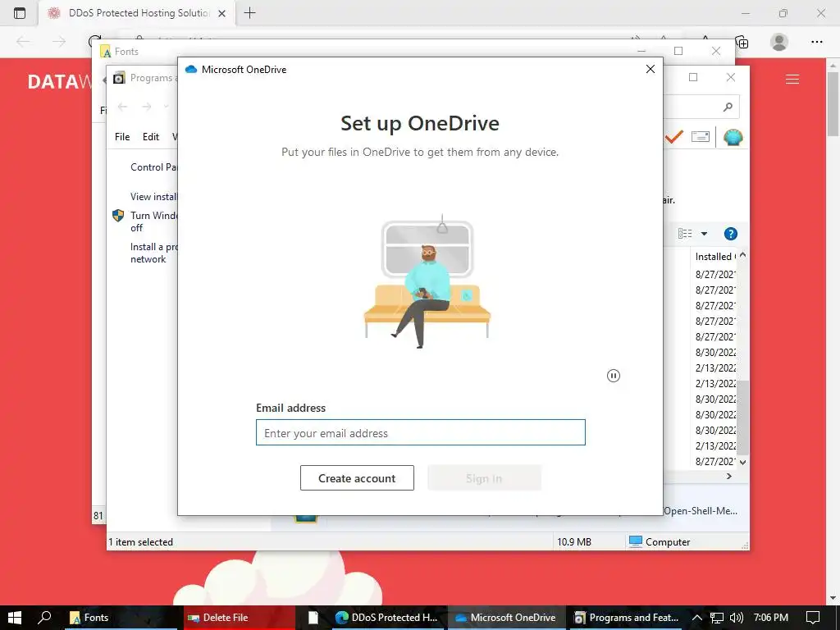Open the Windows Start menu
Image resolution: width=840 pixels, height=630 pixels.
[15, 618]
